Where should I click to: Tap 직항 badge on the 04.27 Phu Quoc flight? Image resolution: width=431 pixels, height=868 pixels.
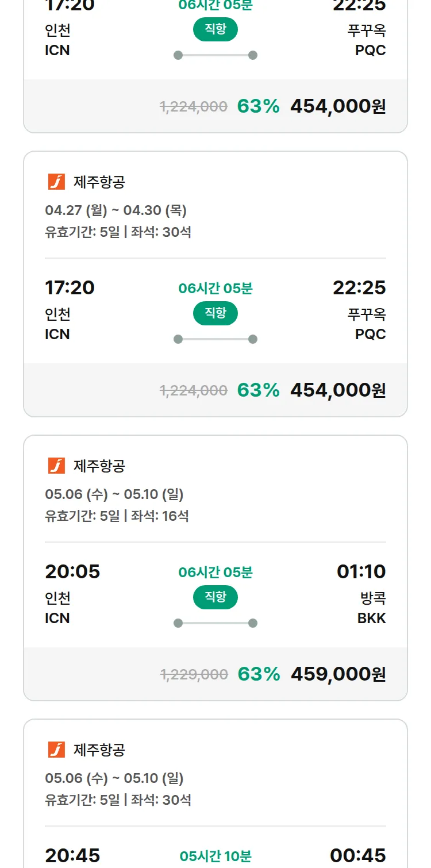pos(215,314)
